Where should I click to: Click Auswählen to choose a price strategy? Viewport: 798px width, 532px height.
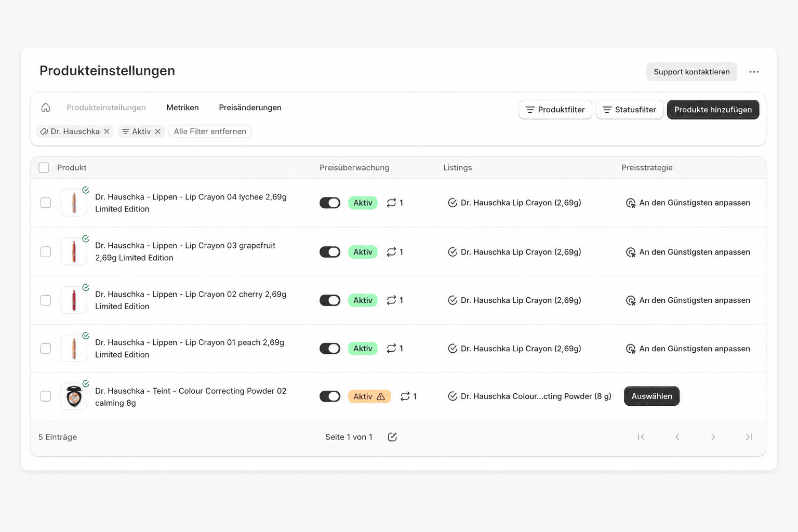[651, 396]
